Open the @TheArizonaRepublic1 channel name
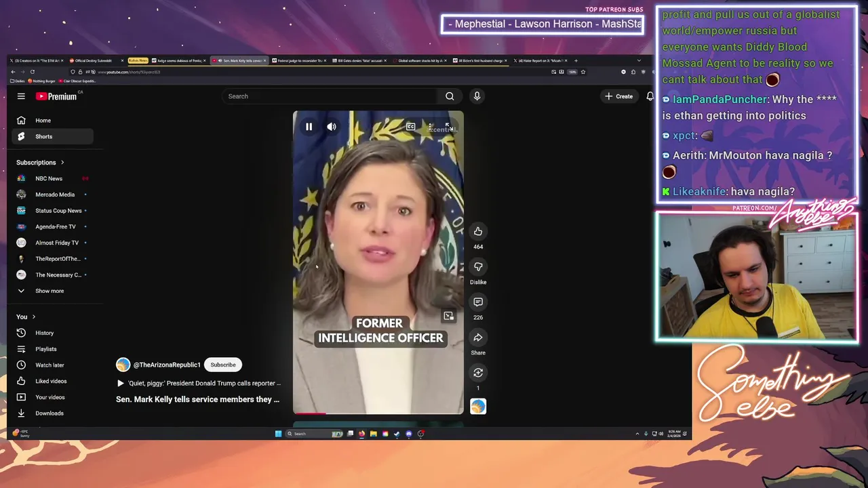Screen dimensions: 868x488 (167, 365)
